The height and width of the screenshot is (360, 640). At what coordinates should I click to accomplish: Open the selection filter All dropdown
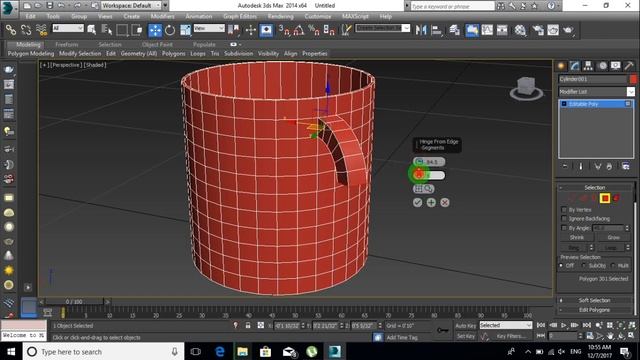coord(68,28)
